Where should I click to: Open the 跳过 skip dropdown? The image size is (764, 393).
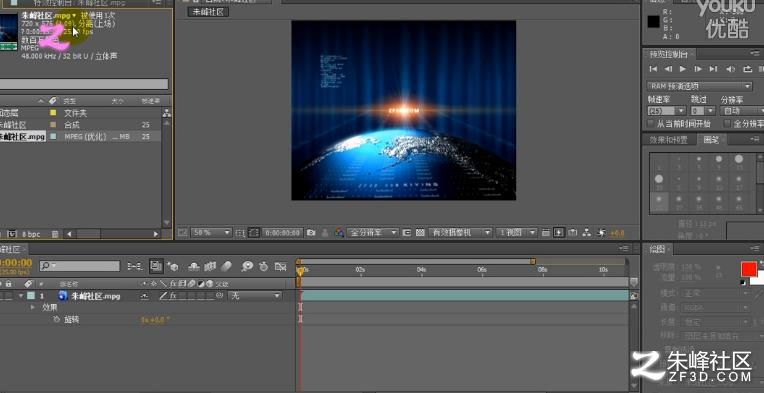pyautogui.click(x=703, y=111)
